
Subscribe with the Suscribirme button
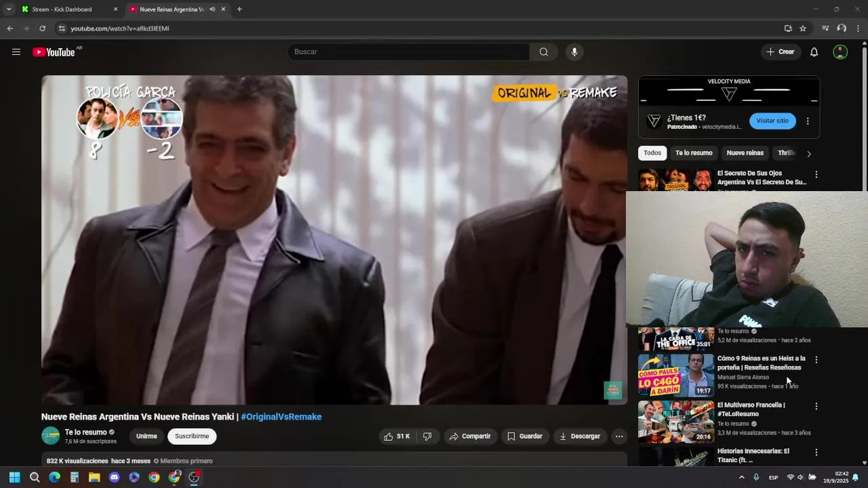pyautogui.click(x=192, y=436)
